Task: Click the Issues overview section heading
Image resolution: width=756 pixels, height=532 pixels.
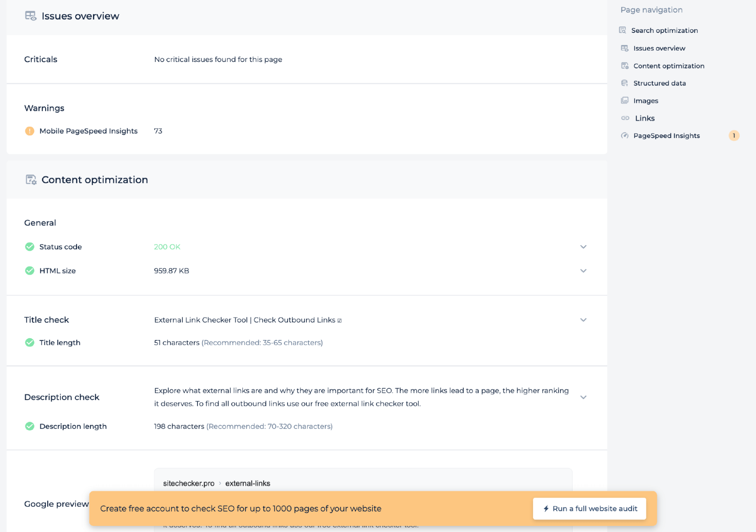Action: pyautogui.click(x=80, y=16)
